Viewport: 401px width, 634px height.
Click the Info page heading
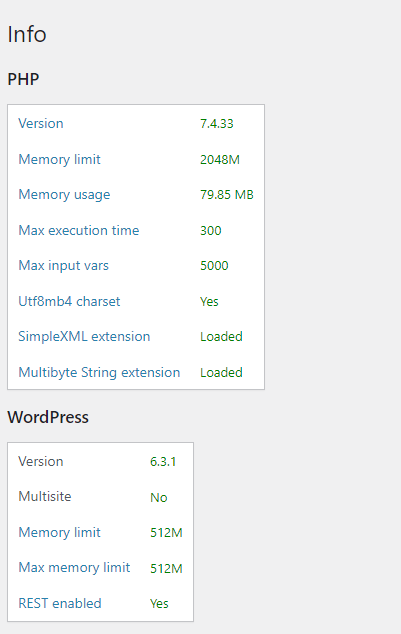pyautogui.click(x=27, y=34)
